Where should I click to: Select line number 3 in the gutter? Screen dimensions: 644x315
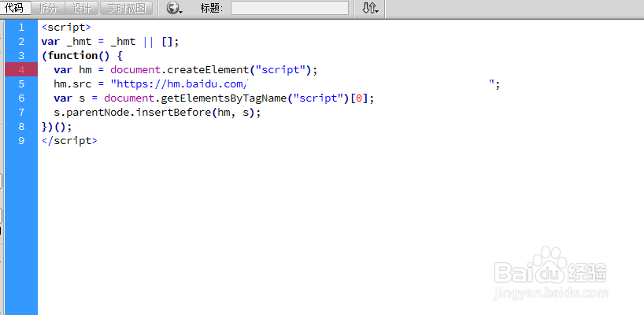(21, 55)
